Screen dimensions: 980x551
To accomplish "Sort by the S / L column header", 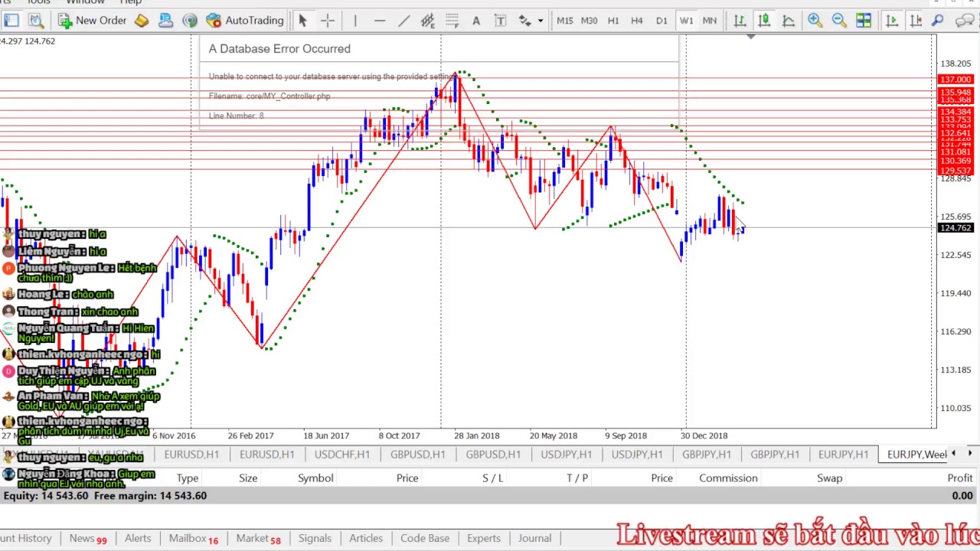I will pyautogui.click(x=492, y=478).
